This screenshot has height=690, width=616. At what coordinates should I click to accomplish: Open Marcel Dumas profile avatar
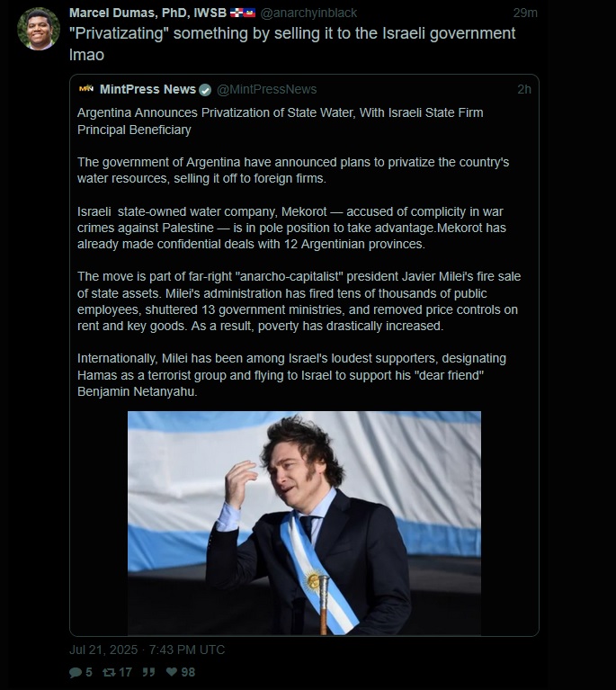pos(39,29)
